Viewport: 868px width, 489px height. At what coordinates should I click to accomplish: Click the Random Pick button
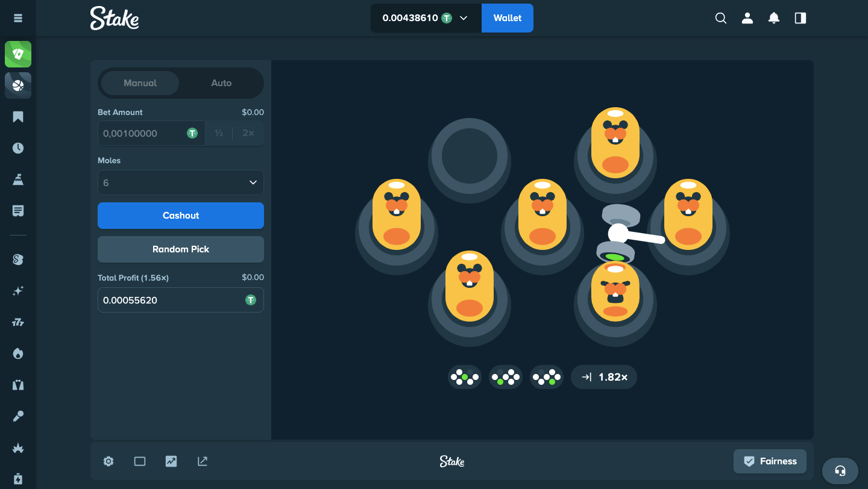[181, 249]
